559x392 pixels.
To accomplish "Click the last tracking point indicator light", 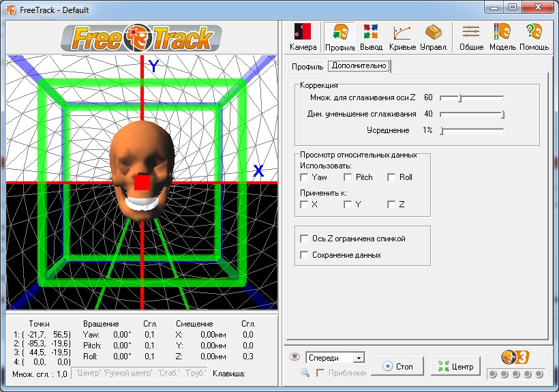I will (539, 374).
